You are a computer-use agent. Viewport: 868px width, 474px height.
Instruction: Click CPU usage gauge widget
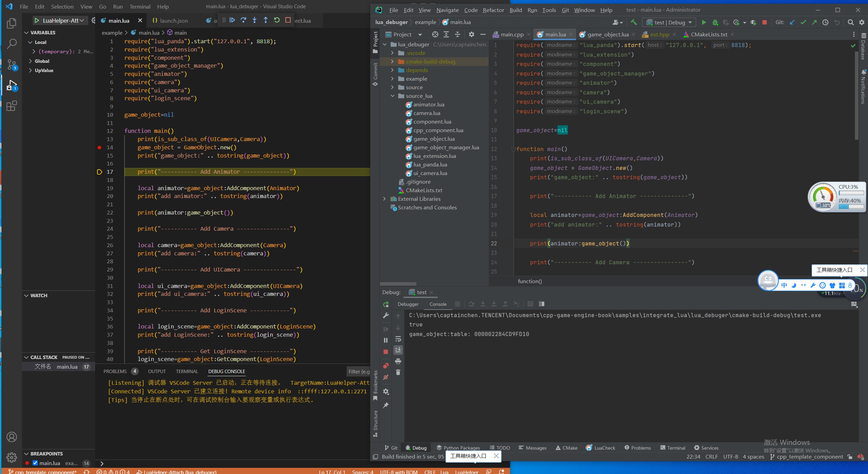[823, 197]
